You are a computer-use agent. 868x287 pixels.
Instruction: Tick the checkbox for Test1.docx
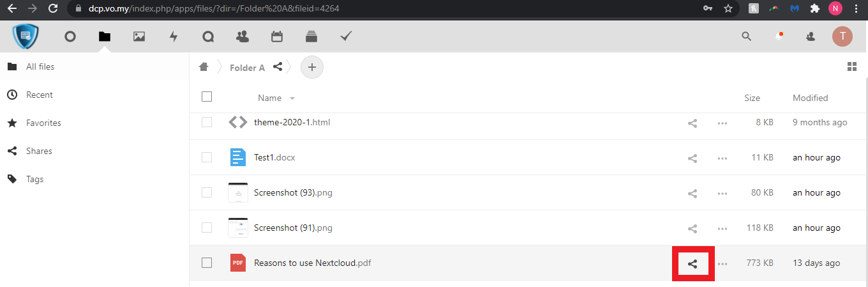207,157
